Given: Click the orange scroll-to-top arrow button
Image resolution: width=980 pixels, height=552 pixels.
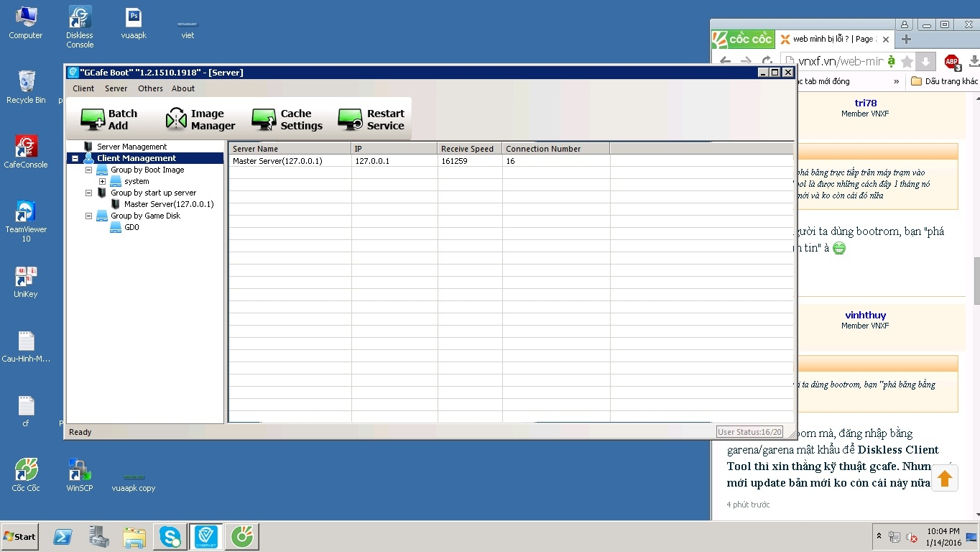Looking at the screenshot, I should 944,478.
